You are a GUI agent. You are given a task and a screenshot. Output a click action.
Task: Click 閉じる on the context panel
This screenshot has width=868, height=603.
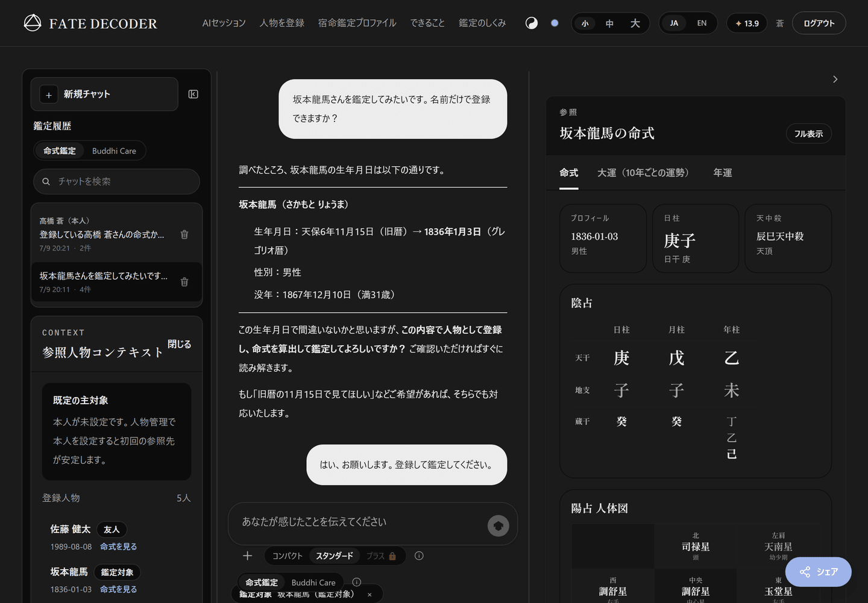coord(179,344)
